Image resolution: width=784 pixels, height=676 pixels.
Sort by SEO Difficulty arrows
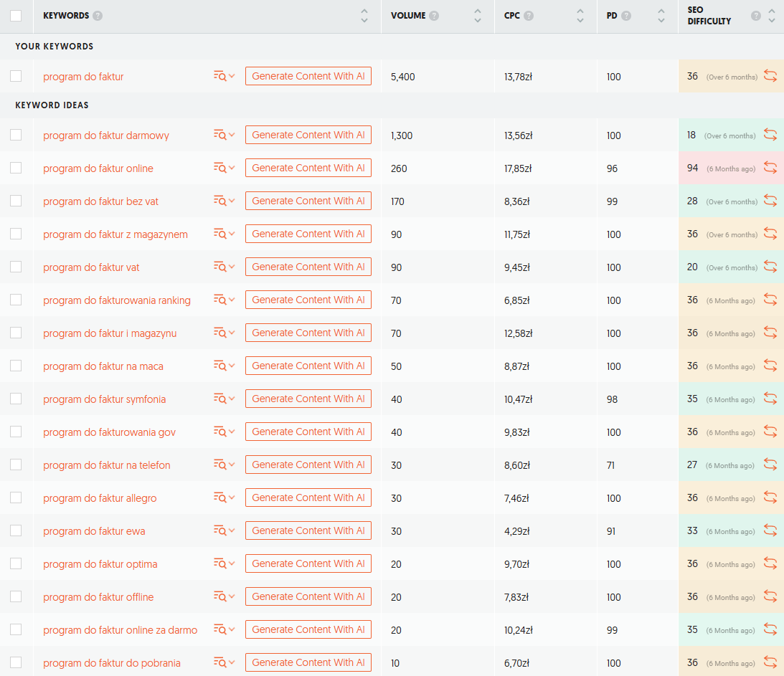772,16
